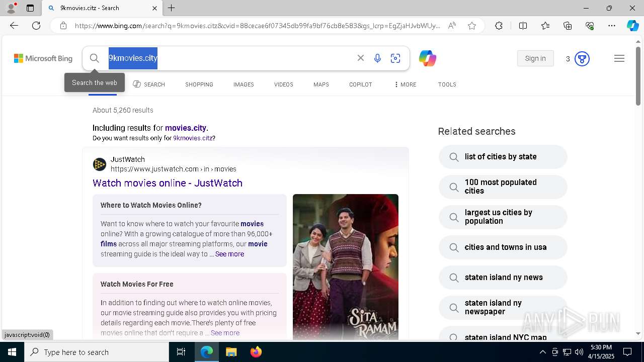Screen dimensions: 644x362
Task: Switch to the IMAGES tab
Action: point(244,84)
